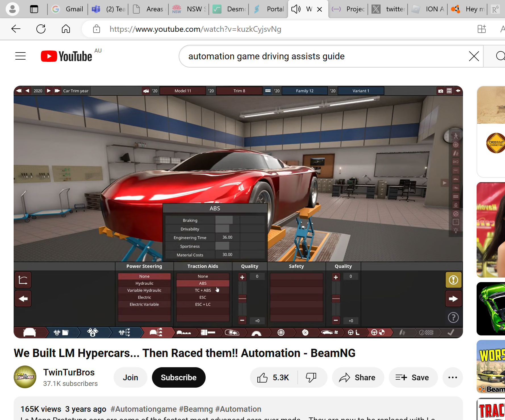Click the left arrow back button in video

pyautogui.click(x=23, y=299)
